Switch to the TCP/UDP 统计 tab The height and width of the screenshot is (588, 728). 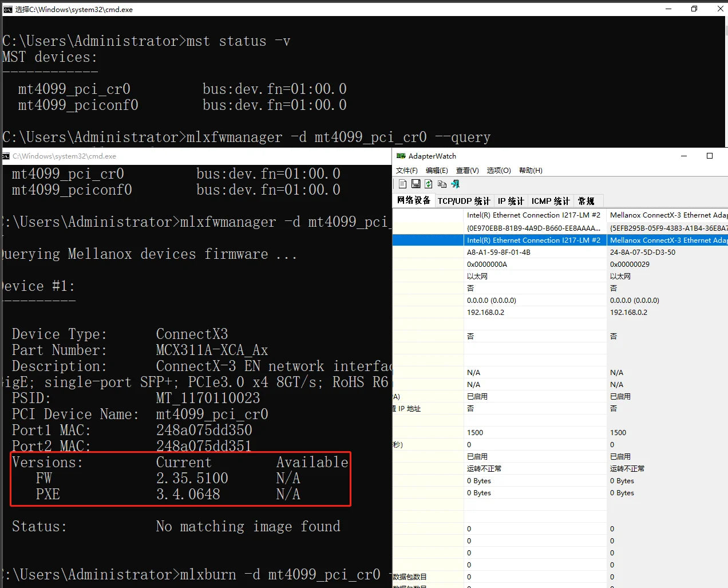[464, 201]
